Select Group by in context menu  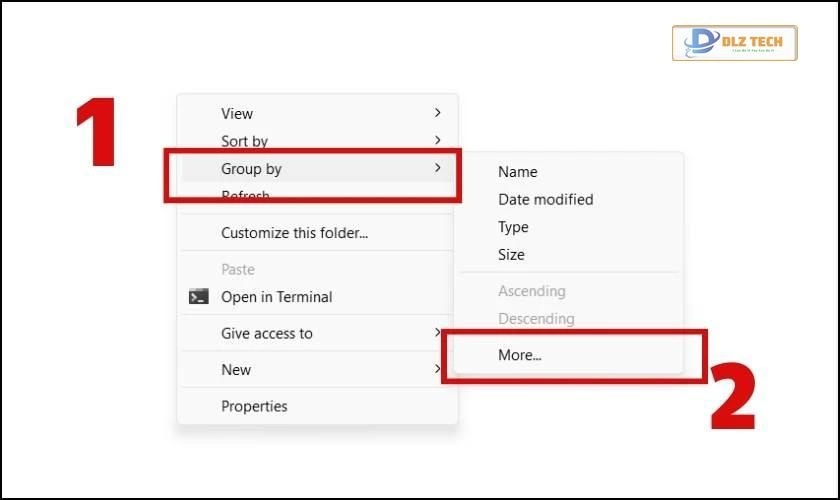pyautogui.click(x=251, y=169)
